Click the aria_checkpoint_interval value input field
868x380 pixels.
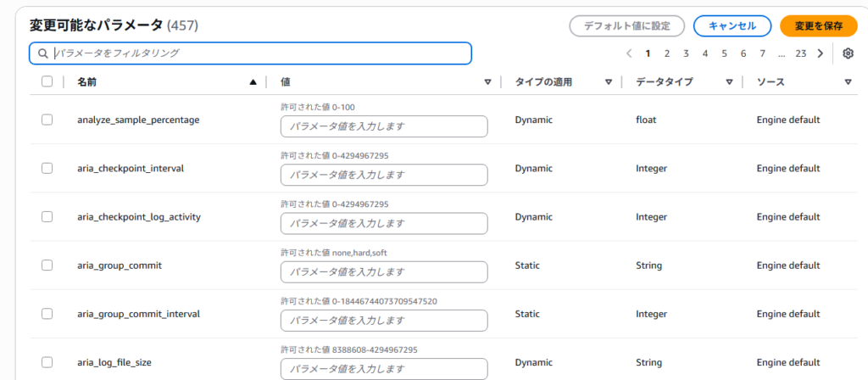pos(384,175)
